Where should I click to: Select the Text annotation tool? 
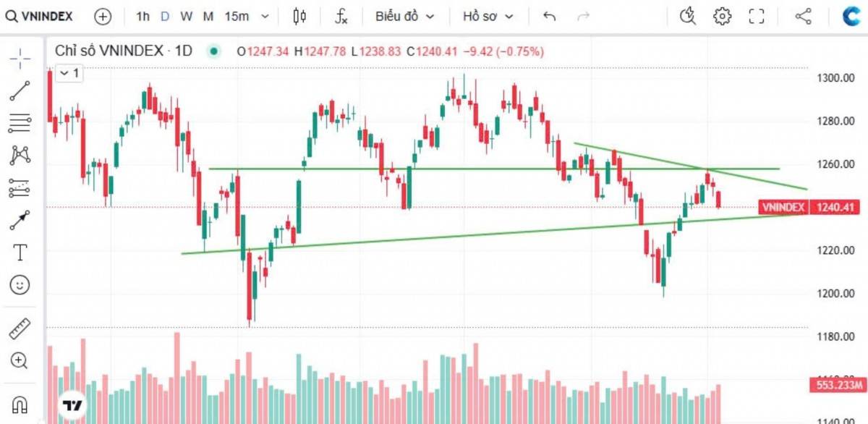tap(20, 253)
